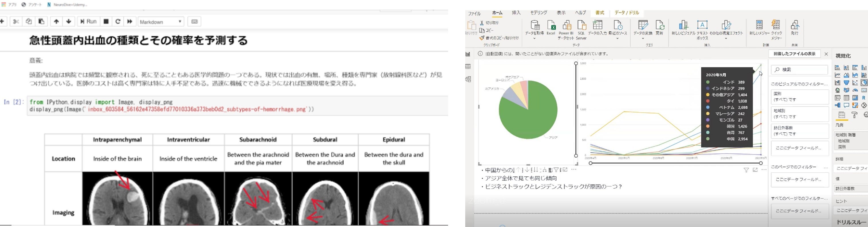This screenshot has width=868, height=227.
Task: Copy selected cells in Jupyter toolbar
Action: [x=29, y=21]
